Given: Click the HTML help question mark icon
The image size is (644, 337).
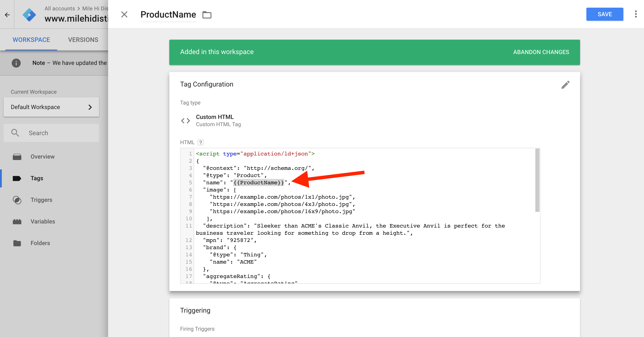Looking at the screenshot, I should (x=200, y=142).
